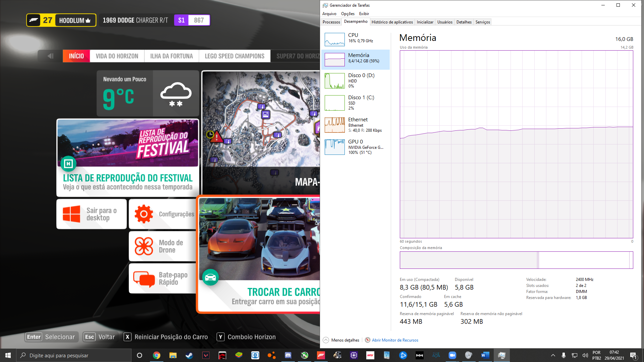Open Zoom from the taskbar
The image size is (644, 362).
point(452,355)
